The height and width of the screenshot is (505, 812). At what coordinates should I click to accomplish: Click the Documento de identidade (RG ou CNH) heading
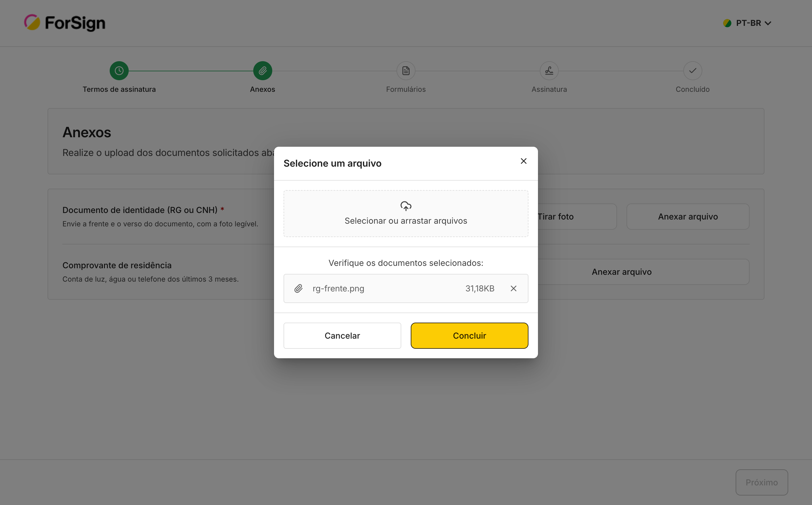click(140, 210)
